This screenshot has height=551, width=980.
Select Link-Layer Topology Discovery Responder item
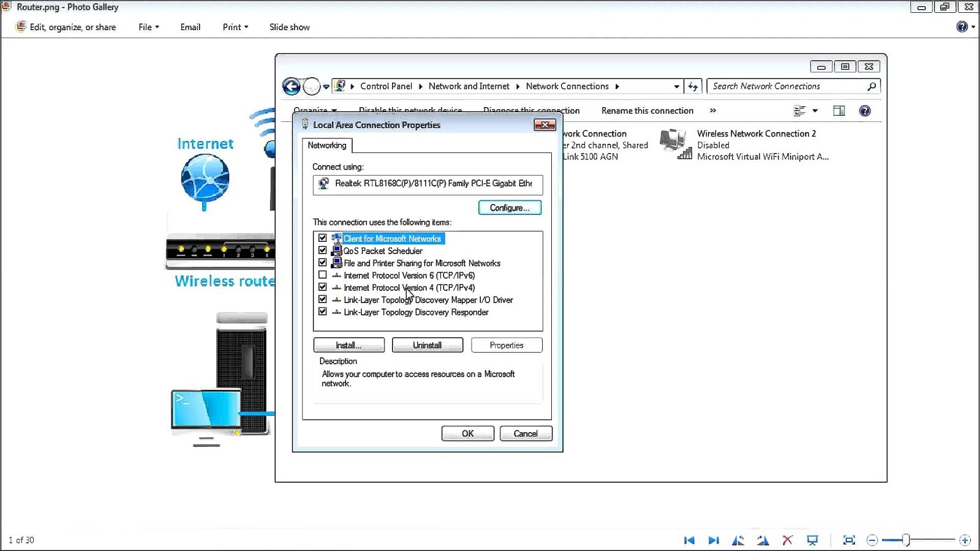click(416, 312)
